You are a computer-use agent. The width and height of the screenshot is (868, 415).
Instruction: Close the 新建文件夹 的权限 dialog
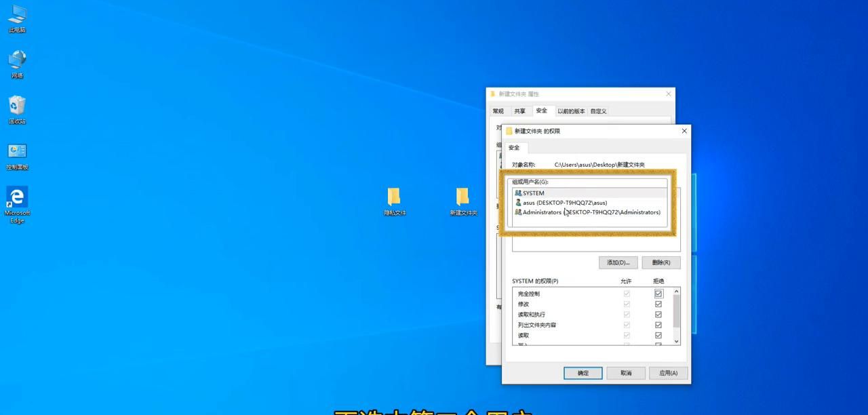pos(684,131)
